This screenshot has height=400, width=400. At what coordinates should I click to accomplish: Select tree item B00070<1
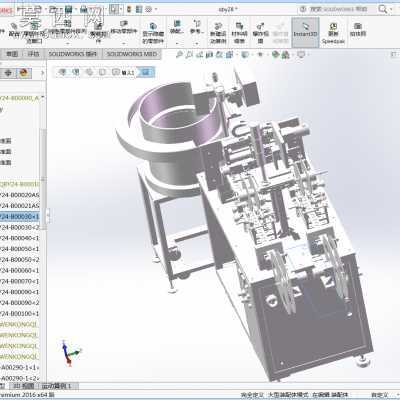pyautogui.click(x=19, y=281)
